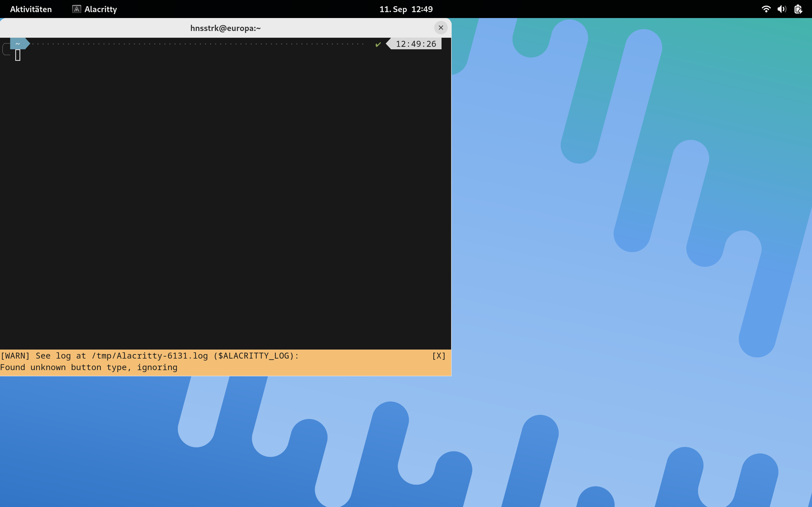Toggle the volume by clicking the speaker indicator

point(782,9)
